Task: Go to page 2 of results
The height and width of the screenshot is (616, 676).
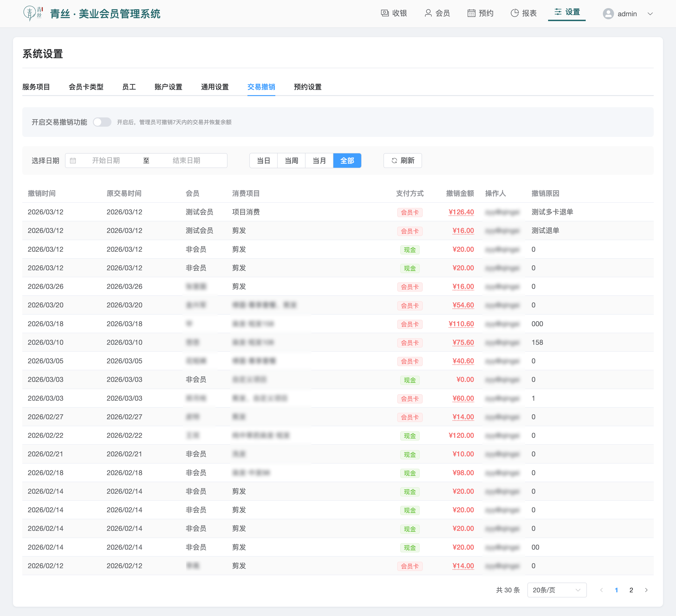Action: click(631, 590)
